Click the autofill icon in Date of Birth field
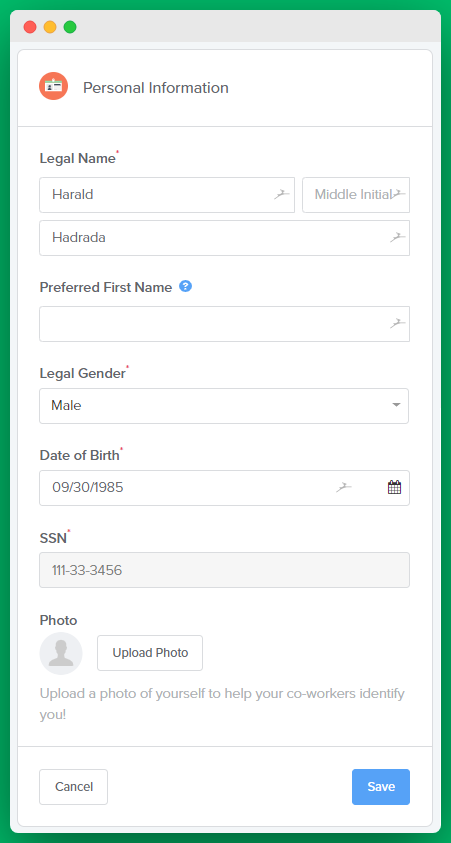Image resolution: width=451 pixels, height=843 pixels. pyautogui.click(x=344, y=488)
